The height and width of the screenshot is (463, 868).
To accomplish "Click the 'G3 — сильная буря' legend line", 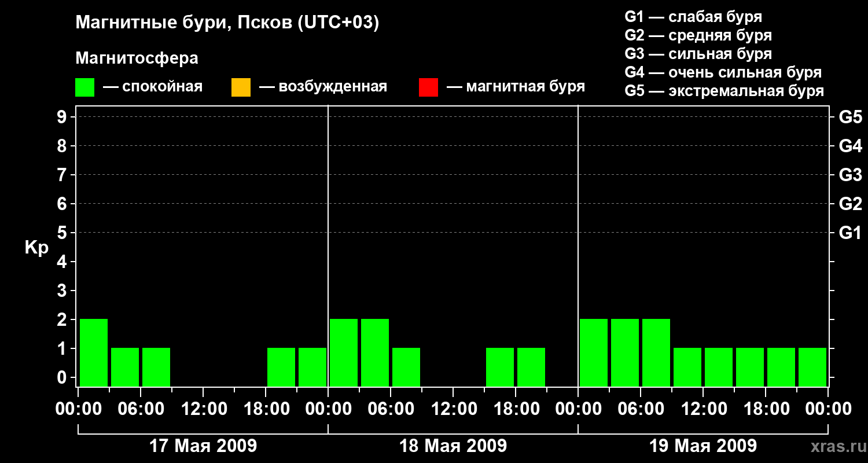I will (x=698, y=54).
